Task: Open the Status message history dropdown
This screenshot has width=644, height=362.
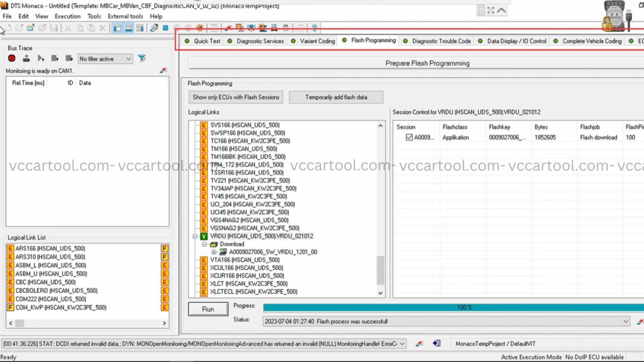Action: (x=625, y=321)
